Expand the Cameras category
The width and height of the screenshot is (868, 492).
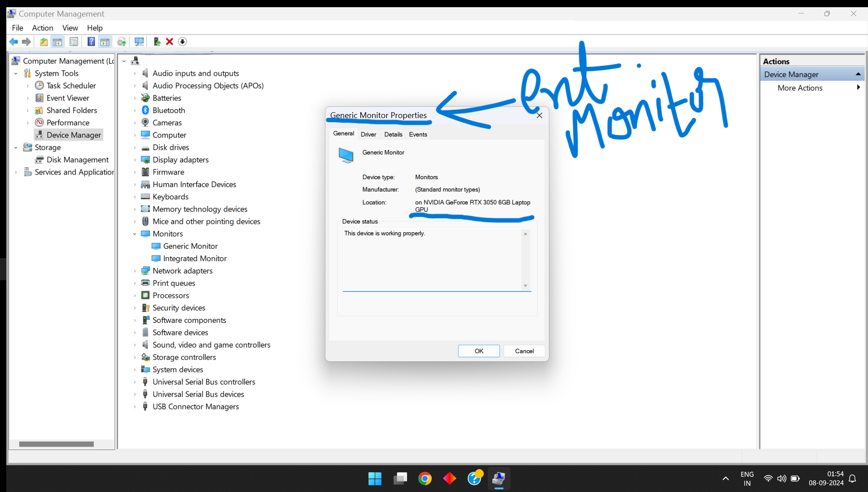[x=135, y=123]
